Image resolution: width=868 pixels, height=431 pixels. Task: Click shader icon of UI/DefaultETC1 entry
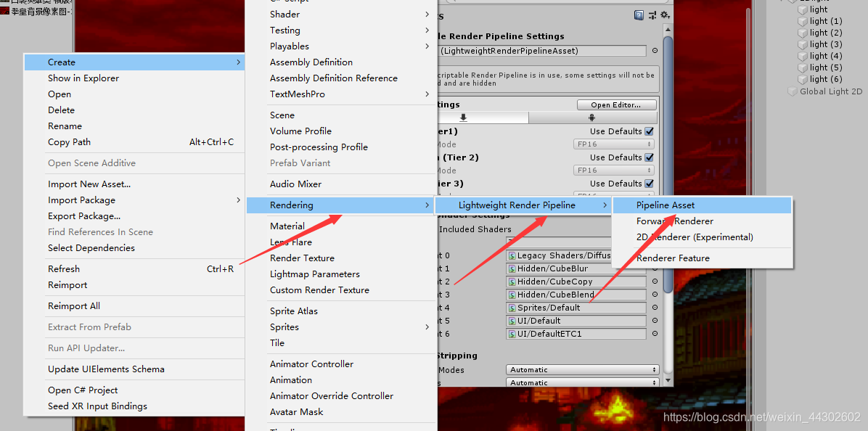[x=512, y=334]
